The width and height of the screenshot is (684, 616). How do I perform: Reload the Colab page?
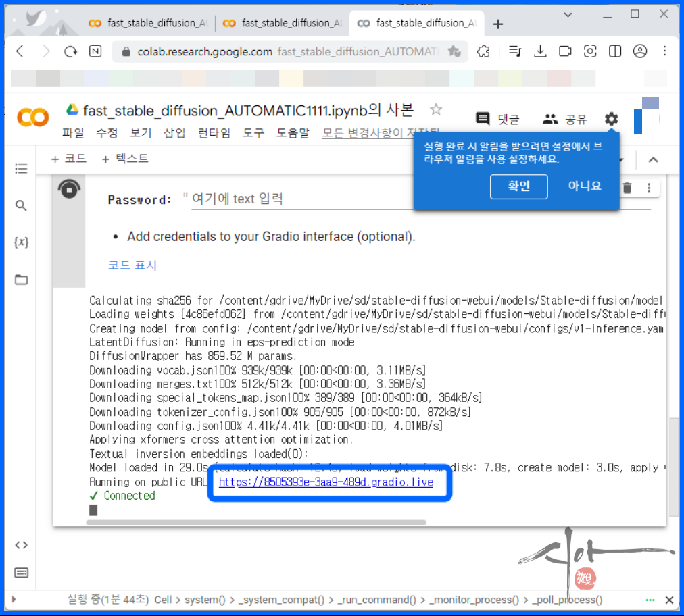pos(70,51)
